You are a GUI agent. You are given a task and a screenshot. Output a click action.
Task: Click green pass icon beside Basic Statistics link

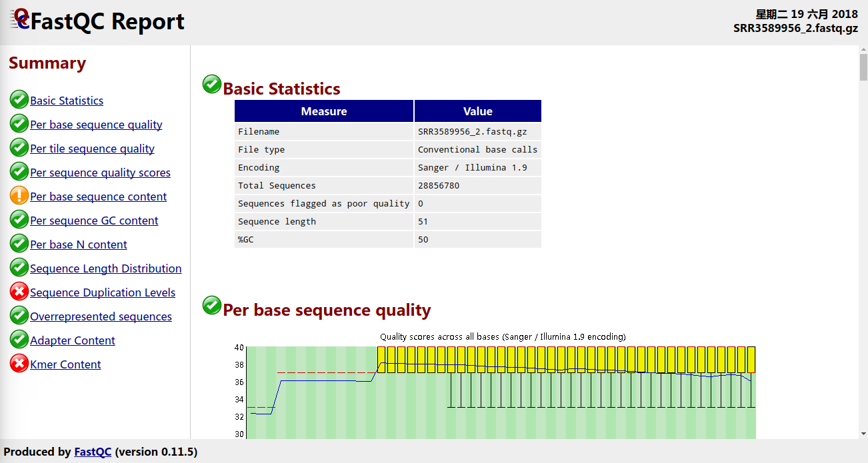point(19,100)
